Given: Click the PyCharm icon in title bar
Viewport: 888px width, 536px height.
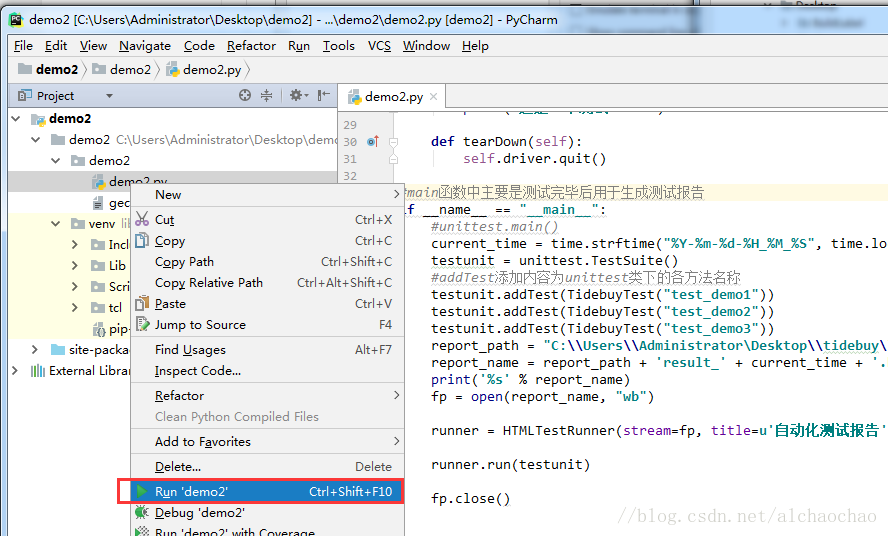Looking at the screenshot, I should tap(16, 20).
